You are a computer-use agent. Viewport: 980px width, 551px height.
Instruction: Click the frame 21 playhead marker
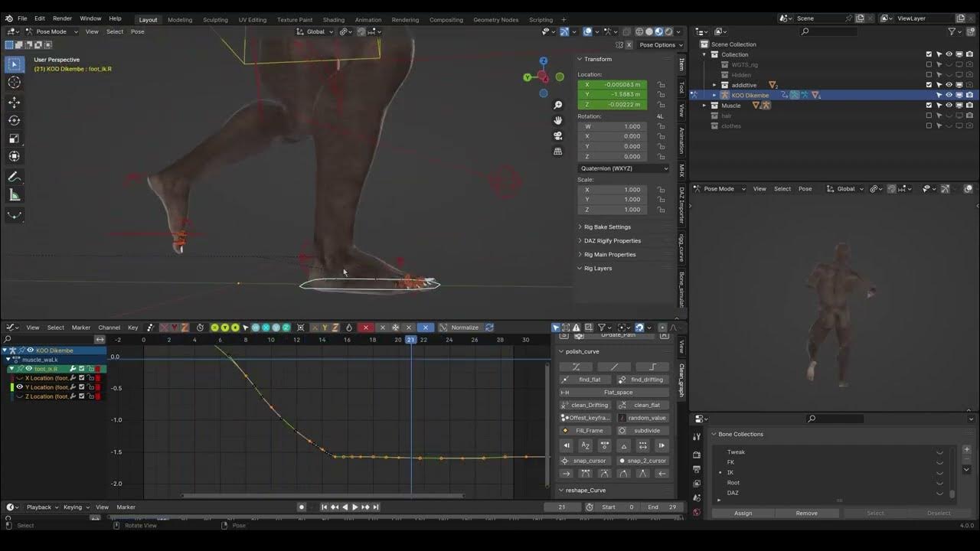pos(411,340)
